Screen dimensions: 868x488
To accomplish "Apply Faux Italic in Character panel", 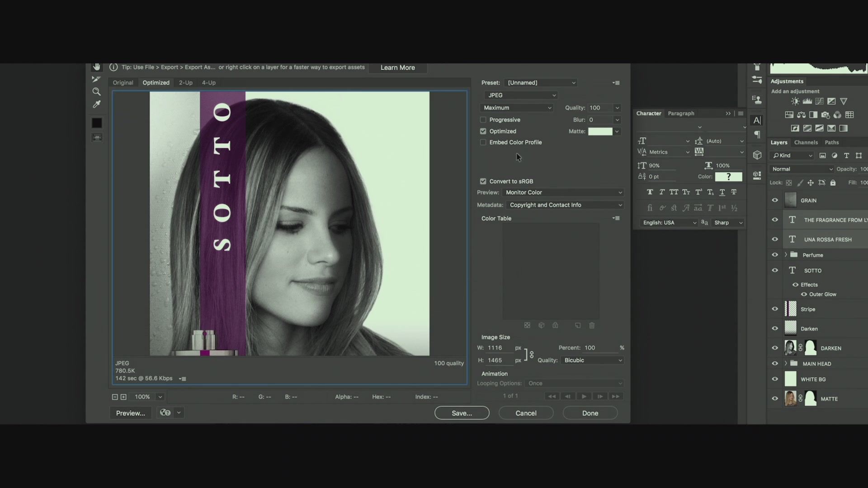I will [662, 192].
